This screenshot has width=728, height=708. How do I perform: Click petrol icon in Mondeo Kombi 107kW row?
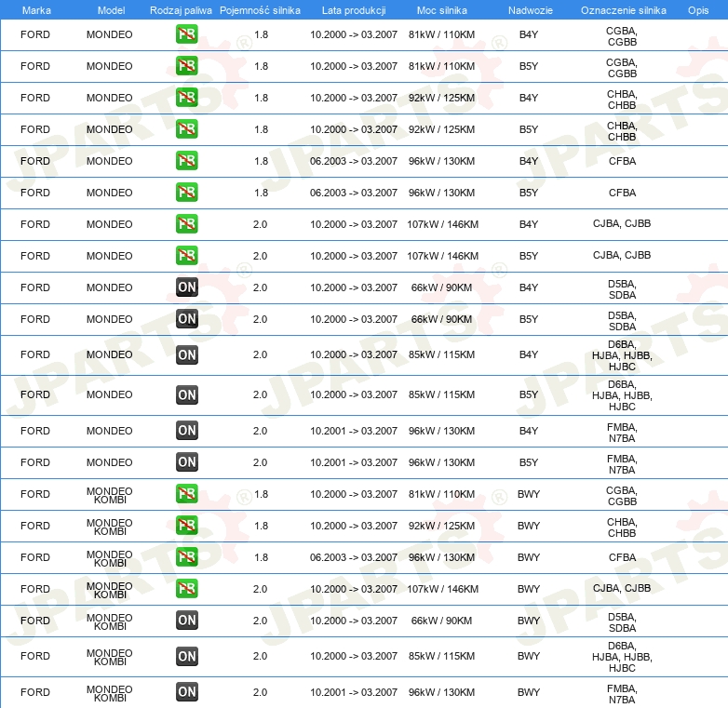(186, 588)
